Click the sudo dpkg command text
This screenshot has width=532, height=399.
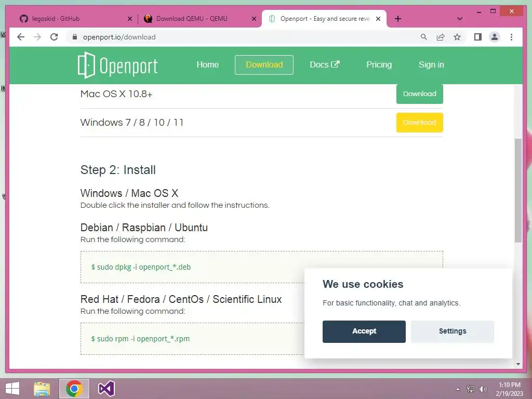pos(141,267)
